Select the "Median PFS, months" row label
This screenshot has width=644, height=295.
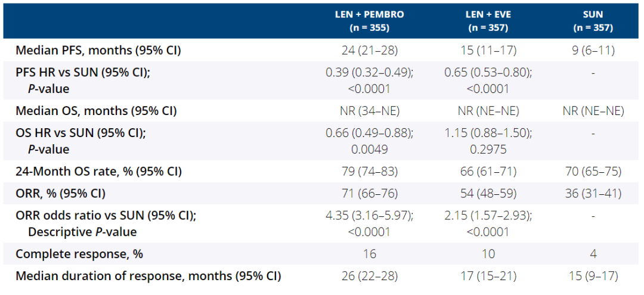(x=98, y=51)
